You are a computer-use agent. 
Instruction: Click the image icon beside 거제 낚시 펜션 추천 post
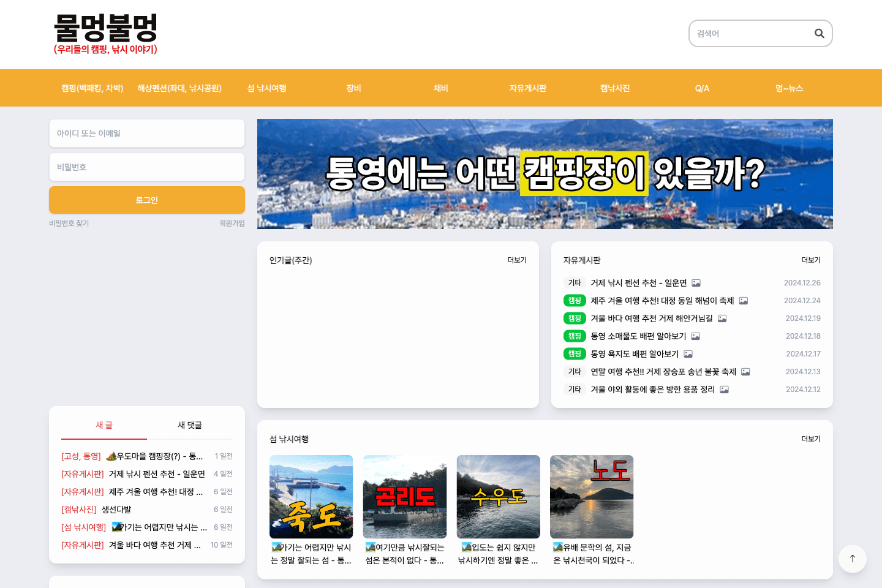pyautogui.click(x=696, y=282)
